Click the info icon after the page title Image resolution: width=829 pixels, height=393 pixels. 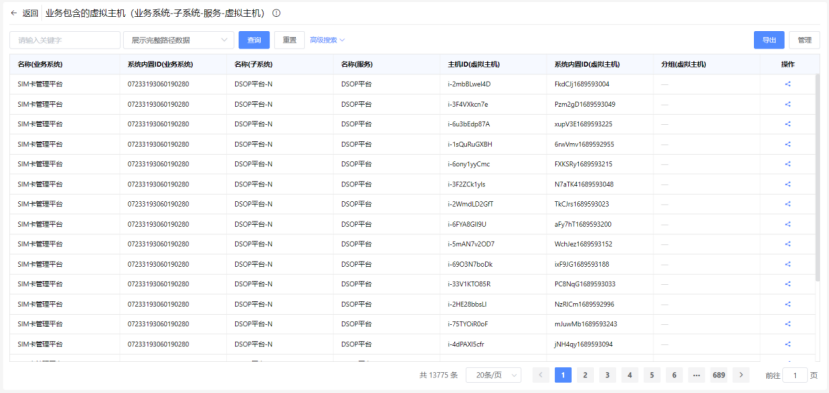(276, 13)
